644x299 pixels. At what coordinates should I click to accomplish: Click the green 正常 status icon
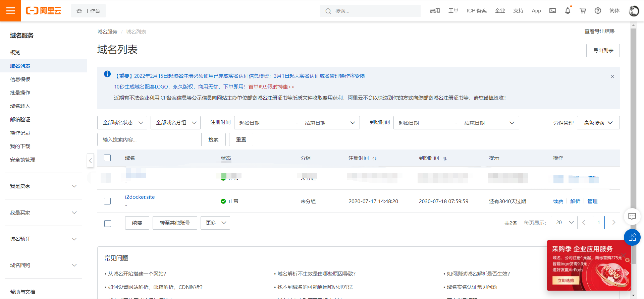click(x=223, y=201)
